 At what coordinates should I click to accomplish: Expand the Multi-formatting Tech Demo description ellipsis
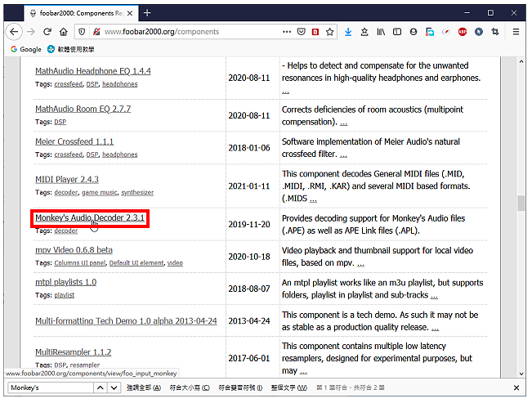pos(436,329)
